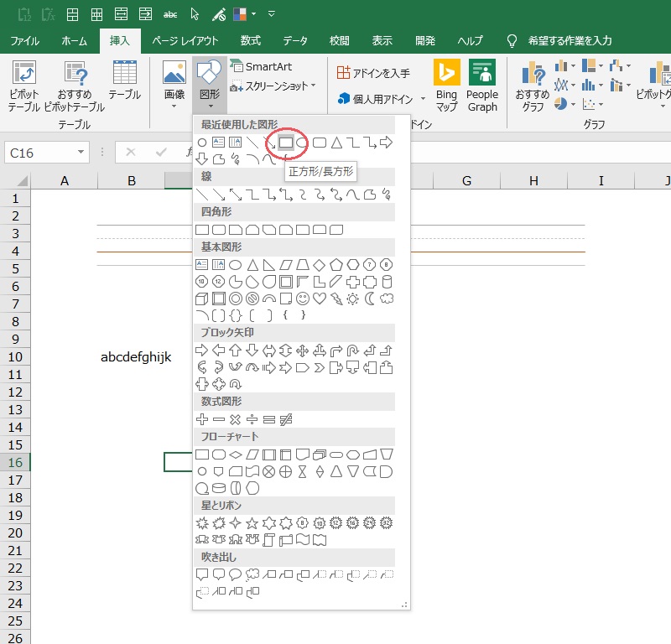This screenshot has height=644, width=671.
Task: Insert the cloud thought bubble callout
Action: click(252, 574)
